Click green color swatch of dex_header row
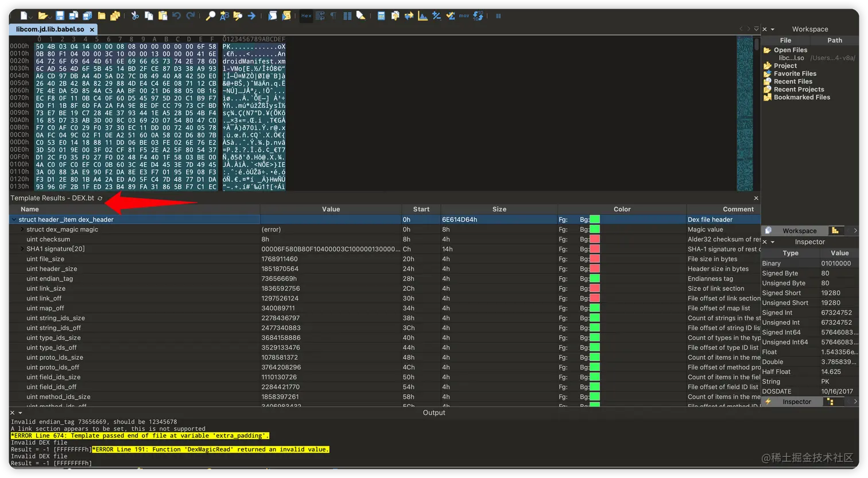Image resolution: width=868 pixels, height=478 pixels. point(595,220)
